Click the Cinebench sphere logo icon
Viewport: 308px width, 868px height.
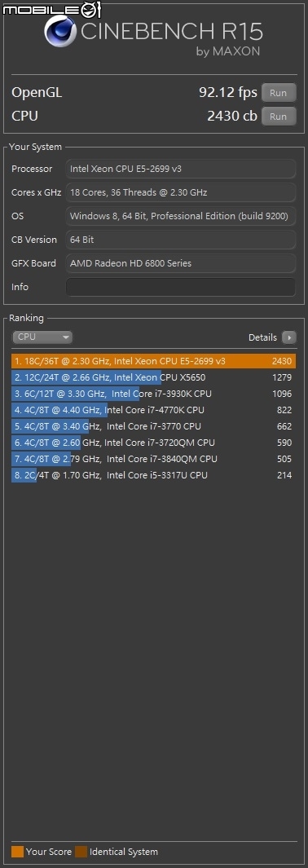(x=61, y=32)
